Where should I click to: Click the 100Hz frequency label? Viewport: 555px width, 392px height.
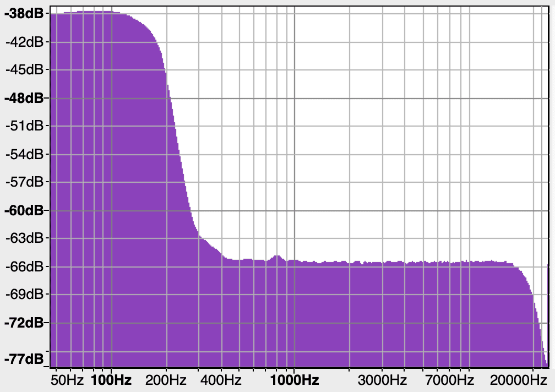pyautogui.click(x=111, y=380)
